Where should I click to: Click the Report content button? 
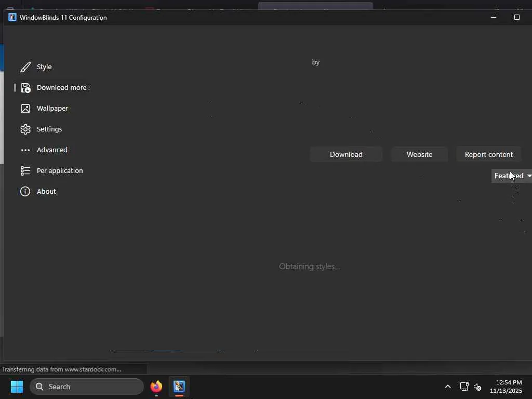(x=488, y=154)
